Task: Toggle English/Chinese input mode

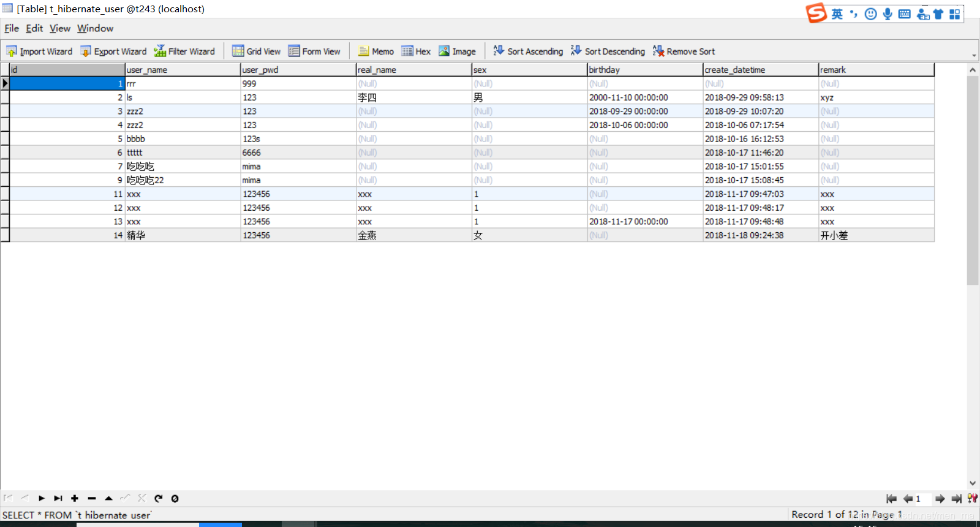Action: pos(837,14)
